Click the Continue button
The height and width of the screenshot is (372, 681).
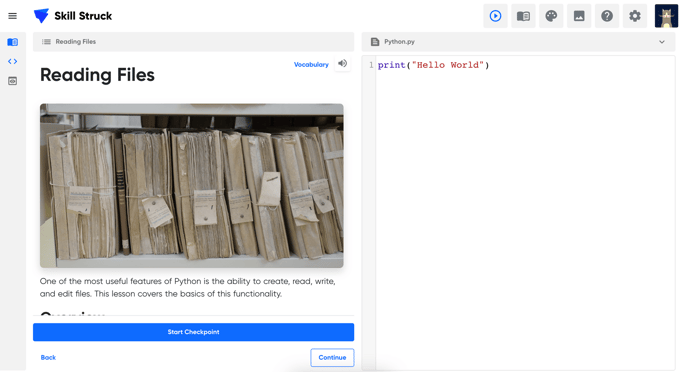click(x=332, y=358)
